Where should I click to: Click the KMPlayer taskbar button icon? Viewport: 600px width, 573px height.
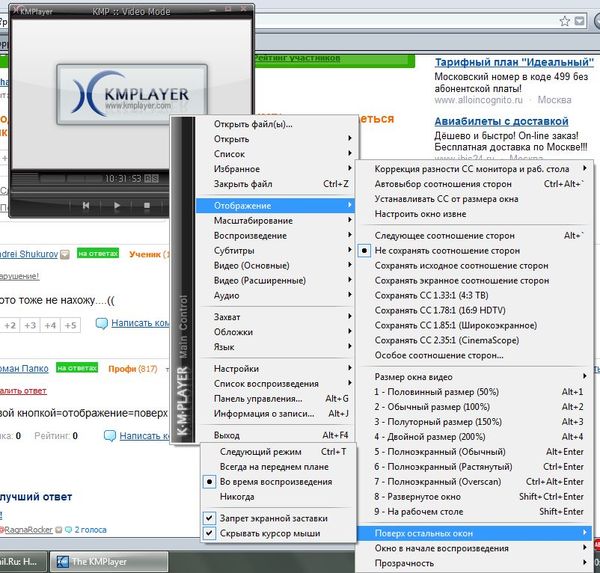tap(62, 562)
